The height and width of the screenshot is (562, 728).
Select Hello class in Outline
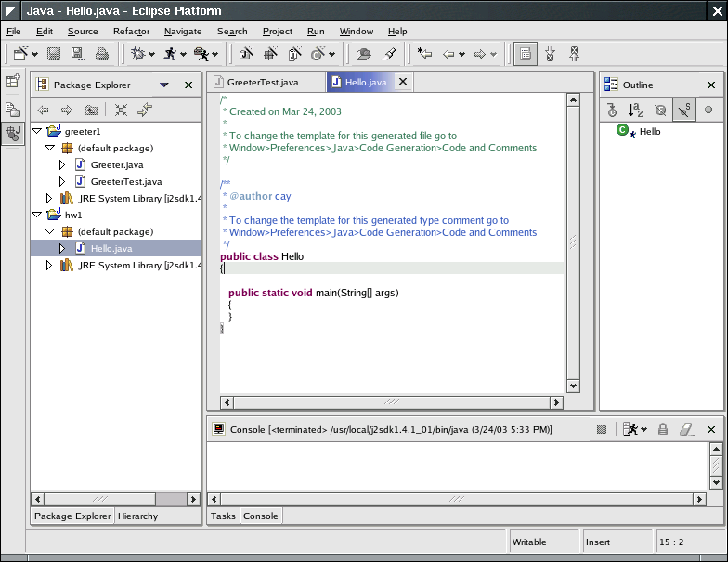pyautogui.click(x=650, y=132)
